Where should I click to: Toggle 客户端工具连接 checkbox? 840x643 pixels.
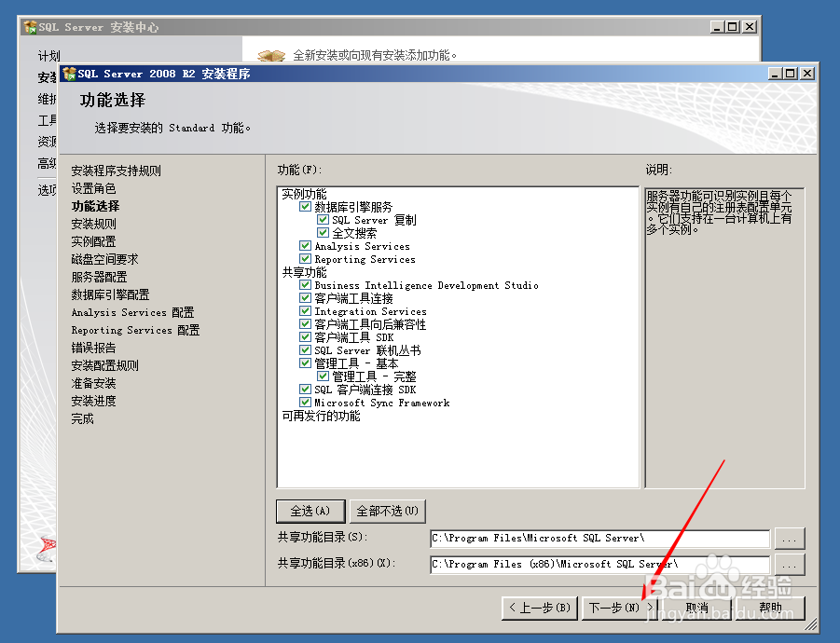[306, 297]
